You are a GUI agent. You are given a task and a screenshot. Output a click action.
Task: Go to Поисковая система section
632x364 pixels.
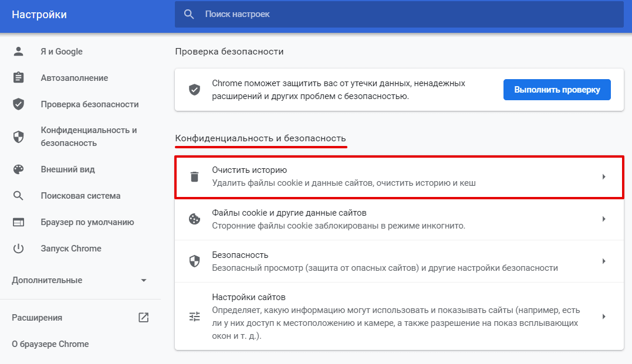click(x=80, y=196)
